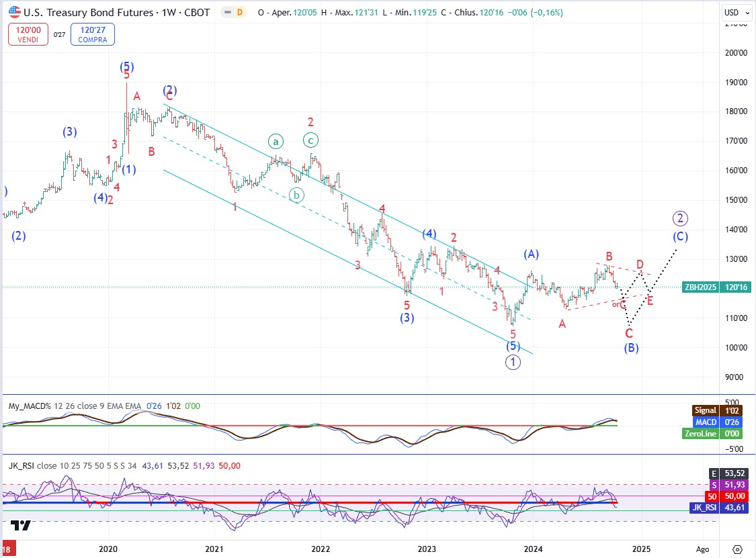This screenshot has height=558, width=756.
Task: Click the Ago time axis label
Action: [x=702, y=549]
